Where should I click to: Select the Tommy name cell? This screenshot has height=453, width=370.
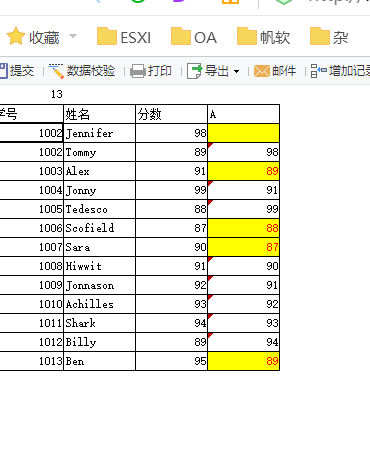click(99, 152)
